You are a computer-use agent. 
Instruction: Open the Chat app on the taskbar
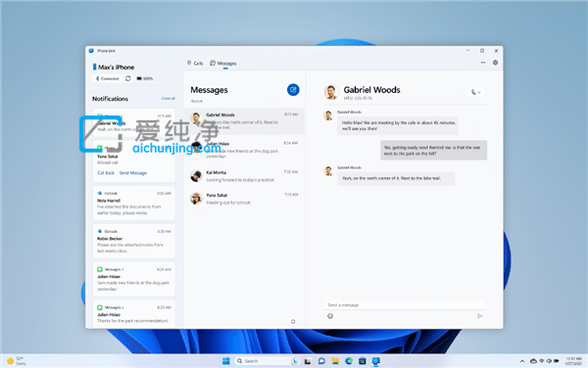pos(321,361)
